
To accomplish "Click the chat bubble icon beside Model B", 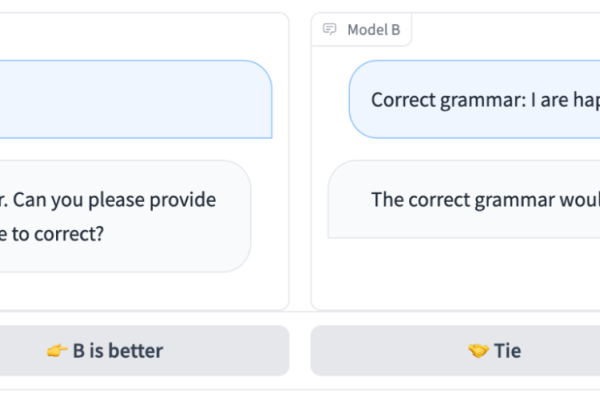I will point(329,29).
